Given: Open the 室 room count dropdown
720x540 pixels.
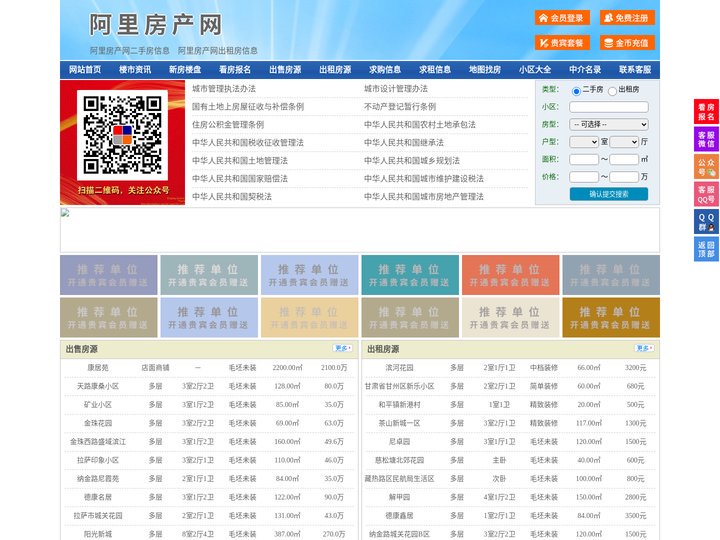Looking at the screenshot, I should click(584, 142).
